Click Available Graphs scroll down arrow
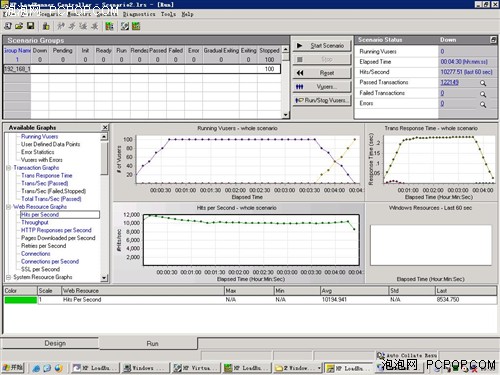Viewport: 500px width, 375px height. (104, 278)
